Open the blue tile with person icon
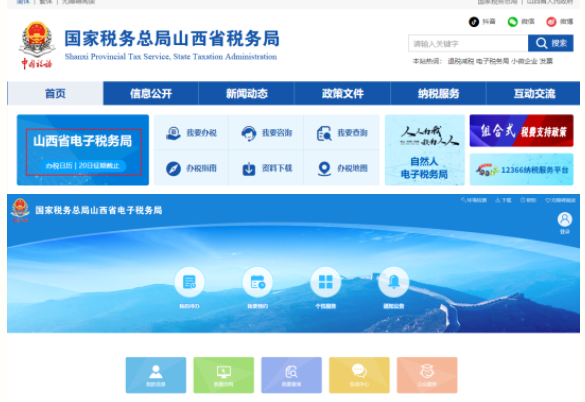The width and height of the screenshot is (585, 402). 156,375
